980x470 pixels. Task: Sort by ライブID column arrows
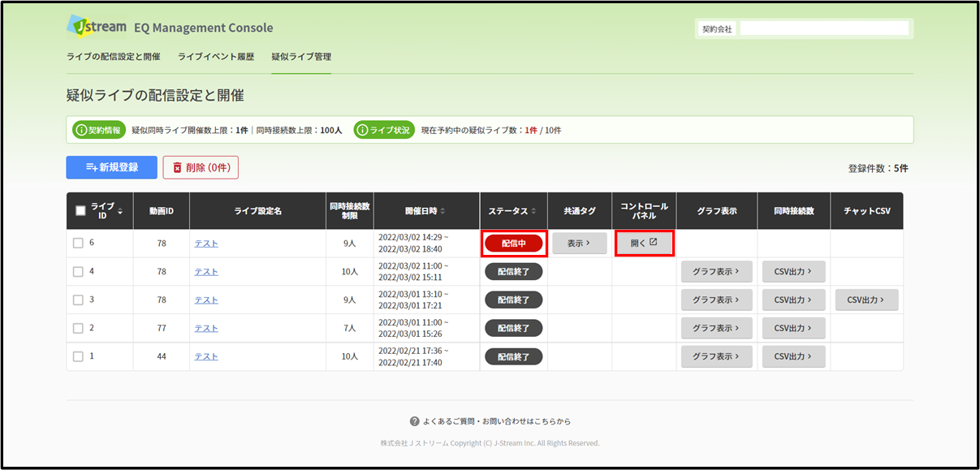tap(120, 211)
